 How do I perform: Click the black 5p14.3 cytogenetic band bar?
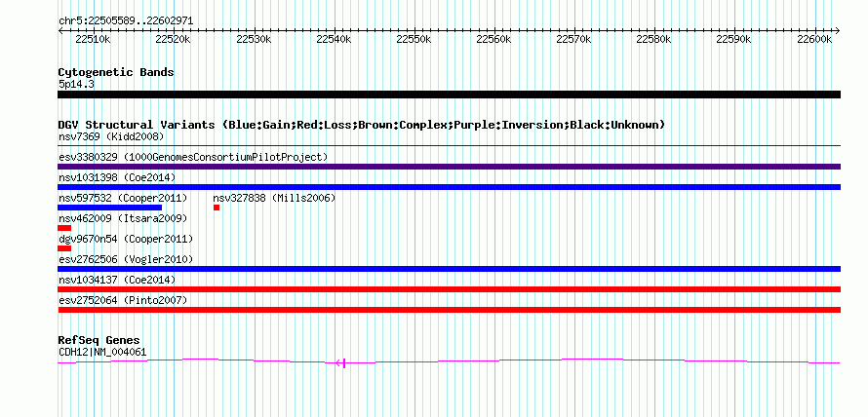click(449, 95)
